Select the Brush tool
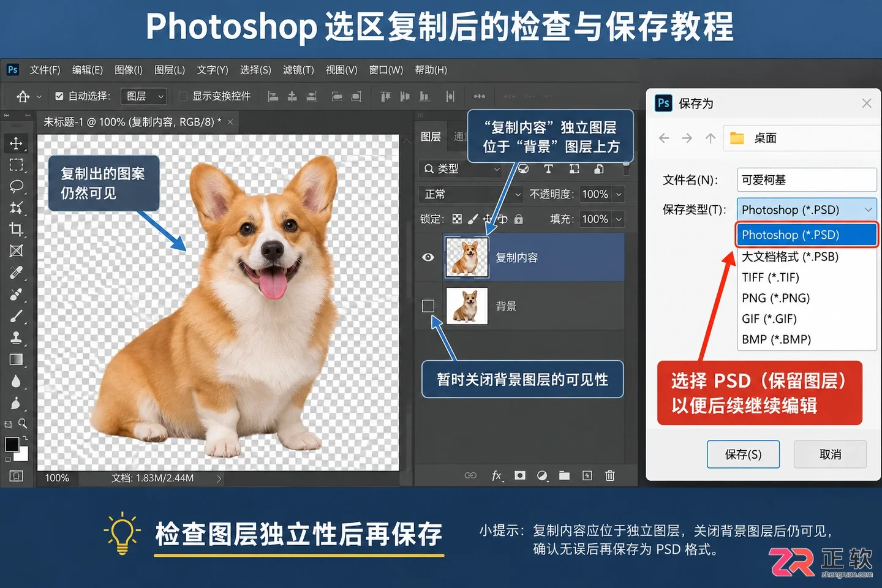 click(17, 316)
